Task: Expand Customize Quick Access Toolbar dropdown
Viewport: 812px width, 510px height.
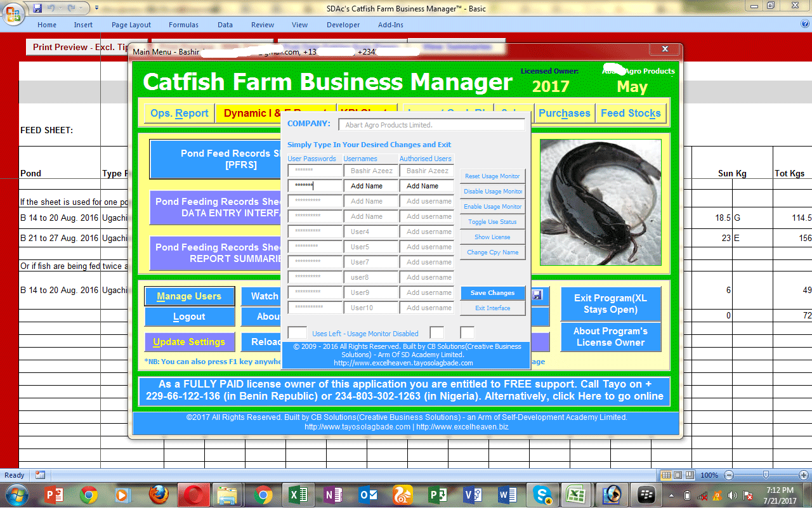Action: click(x=96, y=8)
